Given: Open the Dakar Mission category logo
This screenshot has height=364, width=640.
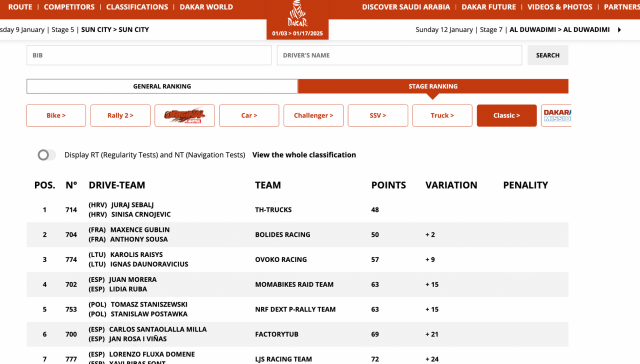Looking at the screenshot, I should 556,115.
